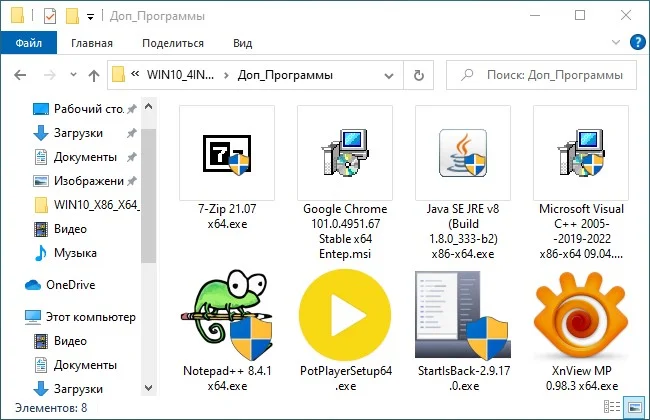Select the Notepad++ 8.4.1 chameleon icon
This screenshot has width=650, height=420.
pos(227,315)
